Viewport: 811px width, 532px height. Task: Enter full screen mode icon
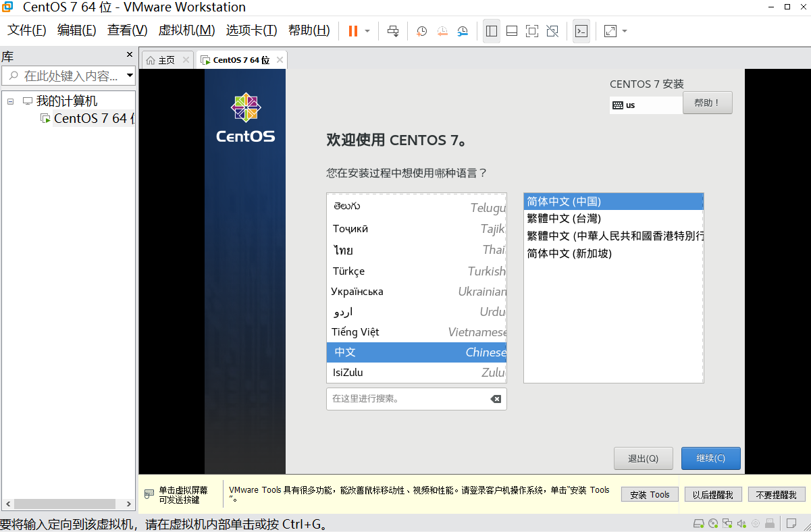(x=532, y=31)
